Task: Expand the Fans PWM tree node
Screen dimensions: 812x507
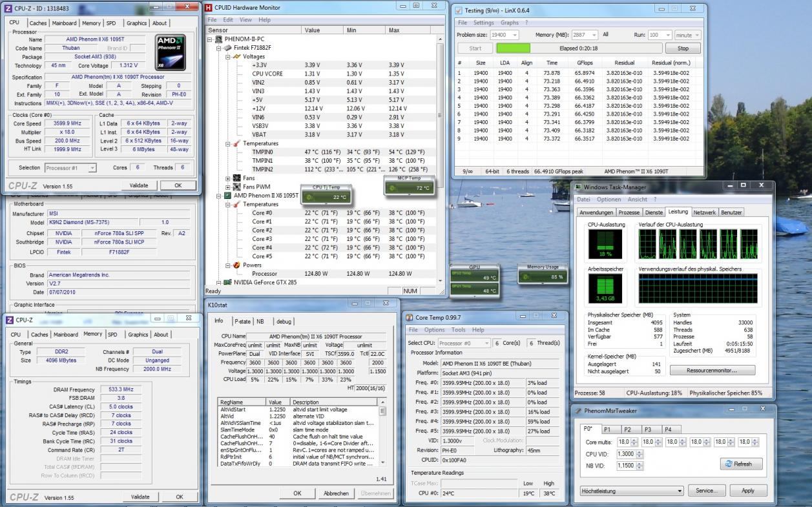Action: pyautogui.click(x=227, y=187)
